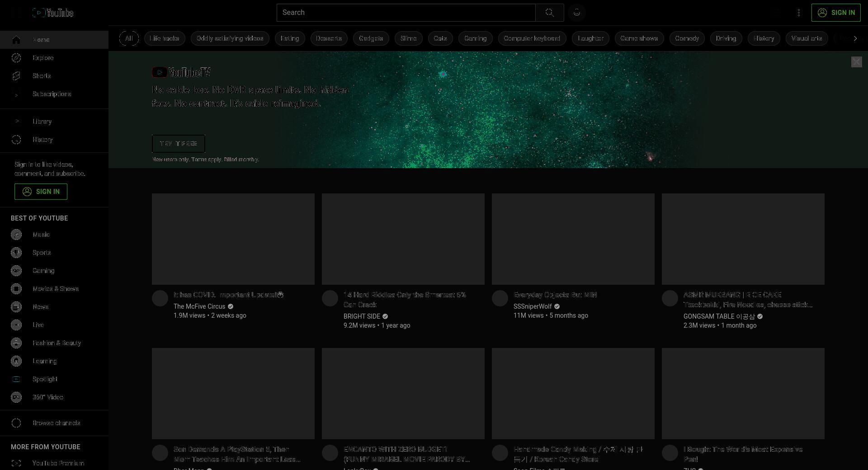Select the Computer keyboard chip

pyautogui.click(x=532, y=38)
